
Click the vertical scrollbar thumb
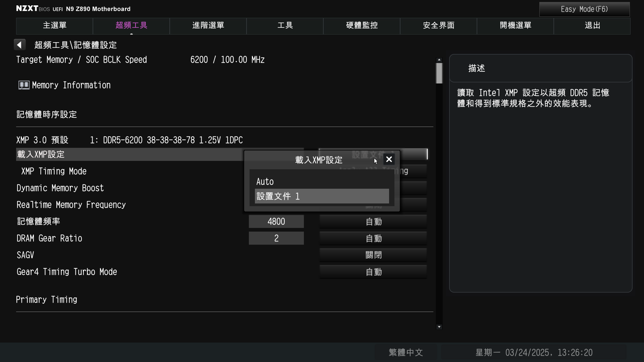[x=439, y=73]
